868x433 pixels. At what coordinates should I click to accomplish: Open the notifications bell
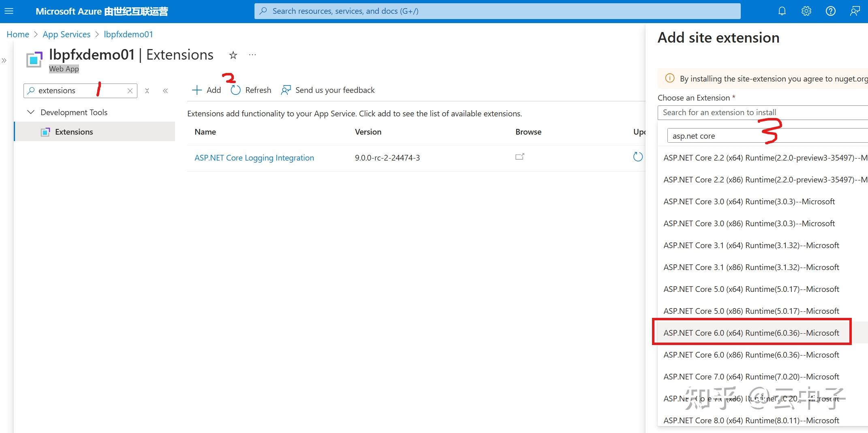(782, 11)
